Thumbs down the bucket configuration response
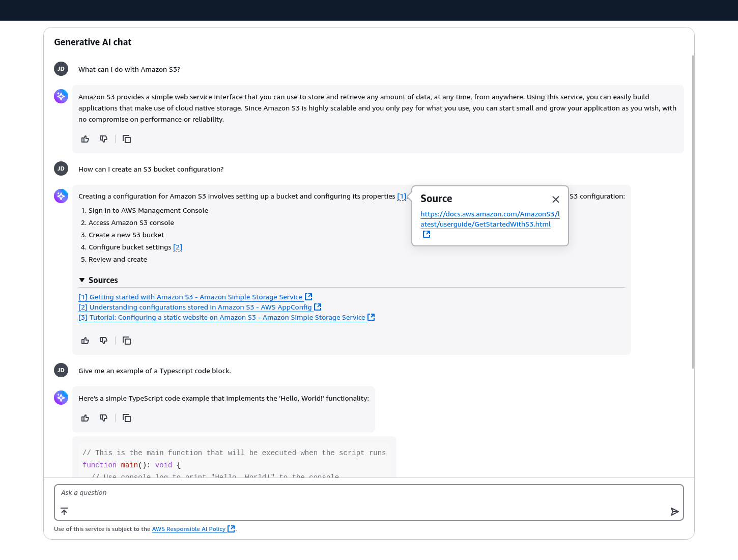The width and height of the screenshot is (738, 560). click(x=103, y=340)
